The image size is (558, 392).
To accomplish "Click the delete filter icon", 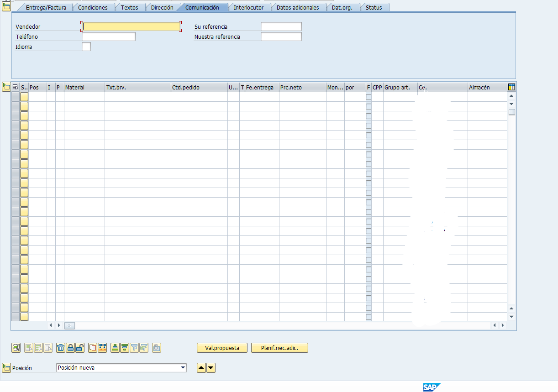I will point(144,348).
